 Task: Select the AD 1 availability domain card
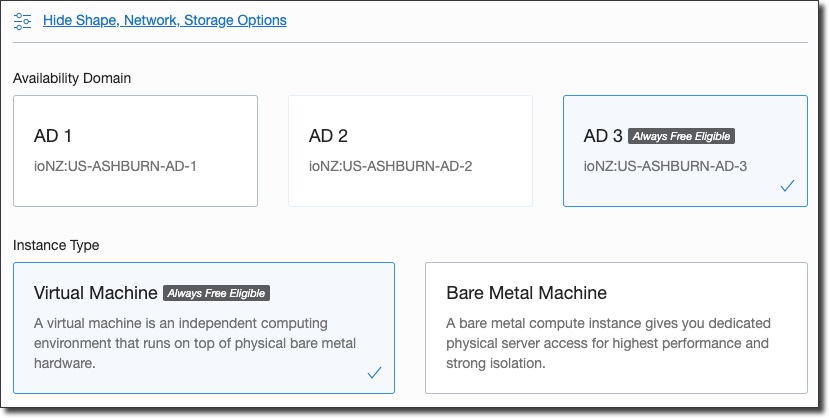point(135,151)
